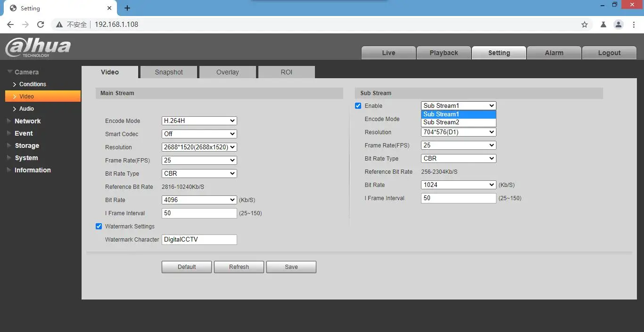
Task: Click the Save button
Action: [291, 267]
